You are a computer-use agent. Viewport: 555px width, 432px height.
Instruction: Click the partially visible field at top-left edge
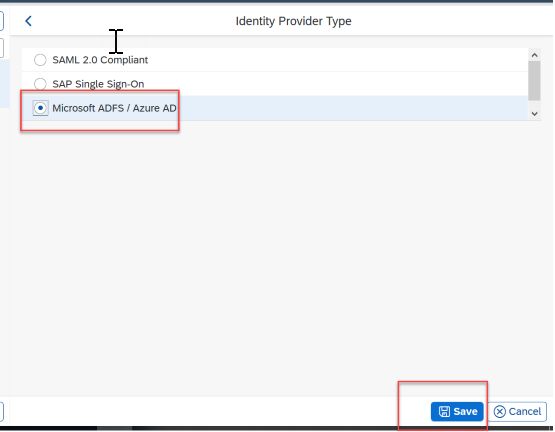pos(2,21)
